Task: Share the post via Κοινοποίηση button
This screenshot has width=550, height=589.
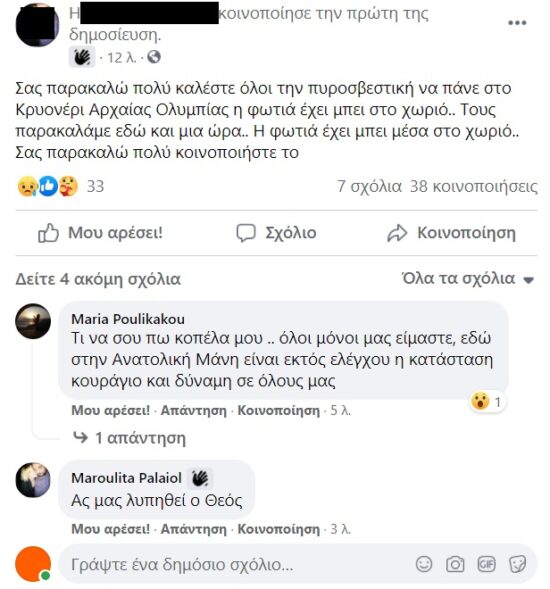Action: tap(451, 233)
